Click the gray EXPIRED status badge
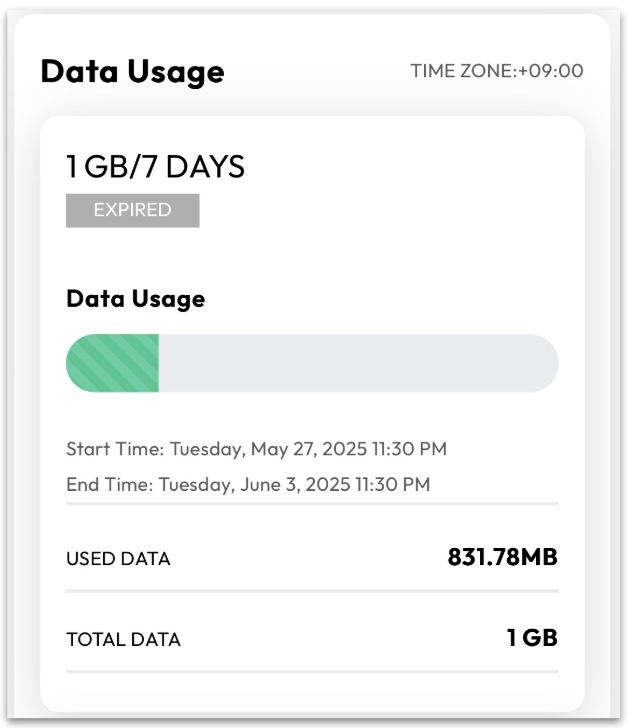 coord(132,210)
